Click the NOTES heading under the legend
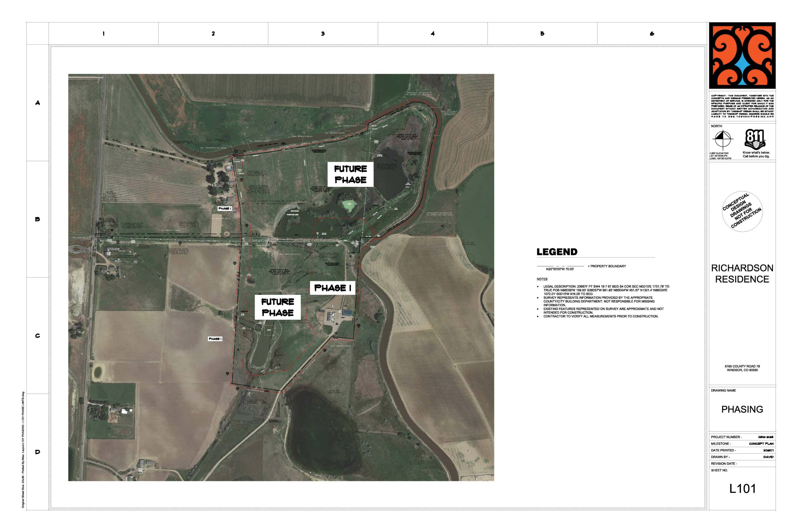 542,279
